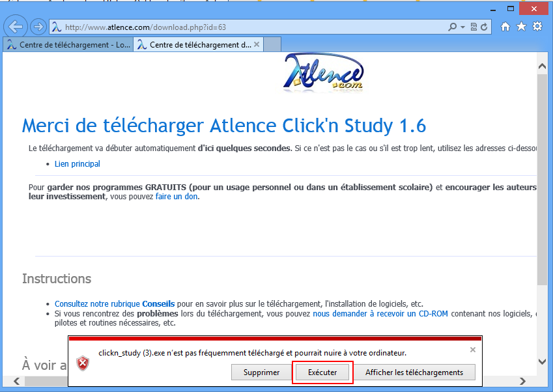Click 'nous demander à recevoir un CD-ROM' link
Image resolution: width=553 pixels, height=392 pixels.
point(380,314)
